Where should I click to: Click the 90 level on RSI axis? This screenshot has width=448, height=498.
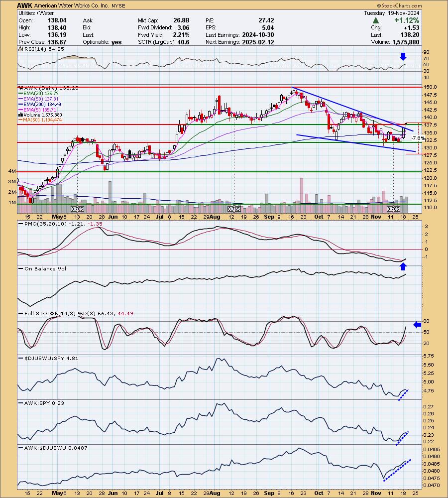[426, 52]
